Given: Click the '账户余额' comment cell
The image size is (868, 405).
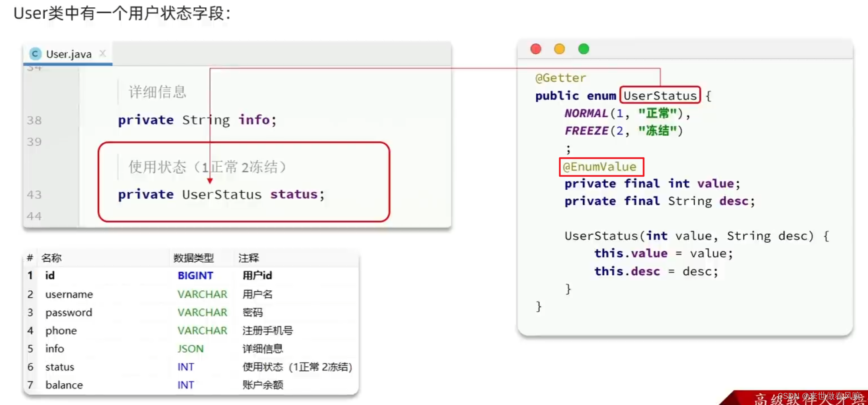Looking at the screenshot, I should [x=263, y=385].
